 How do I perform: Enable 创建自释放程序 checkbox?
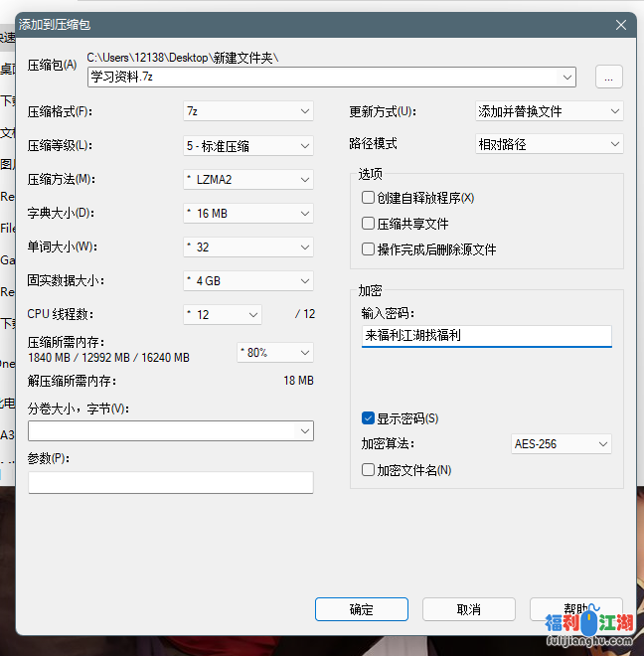pyautogui.click(x=369, y=198)
